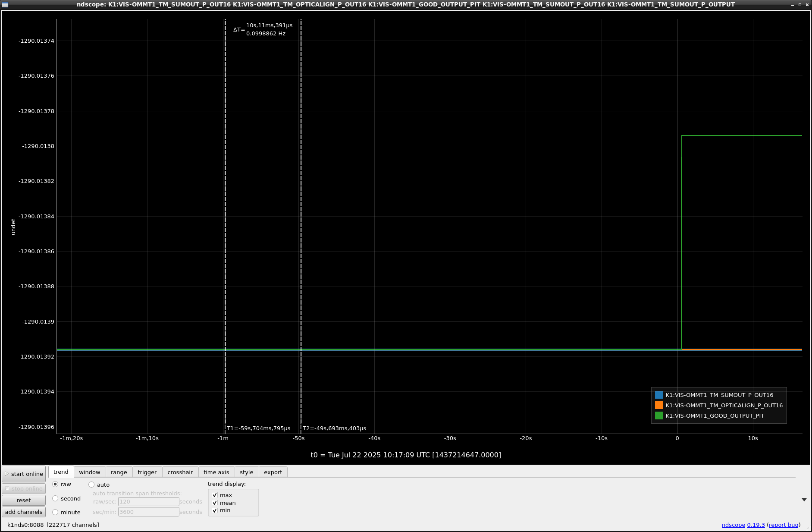Open the trend tab
The width and height of the screenshot is (812, 532).
click(x=61, y=472)
